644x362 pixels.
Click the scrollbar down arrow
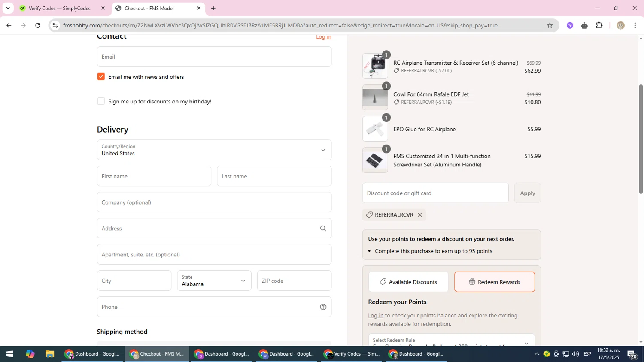point(641,342)
